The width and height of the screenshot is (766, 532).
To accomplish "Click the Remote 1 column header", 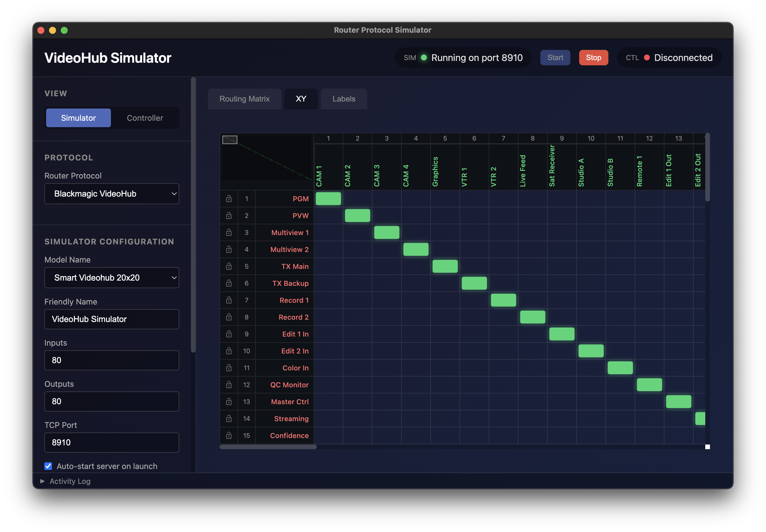I will pyautogui.click(x=650, y=167).
